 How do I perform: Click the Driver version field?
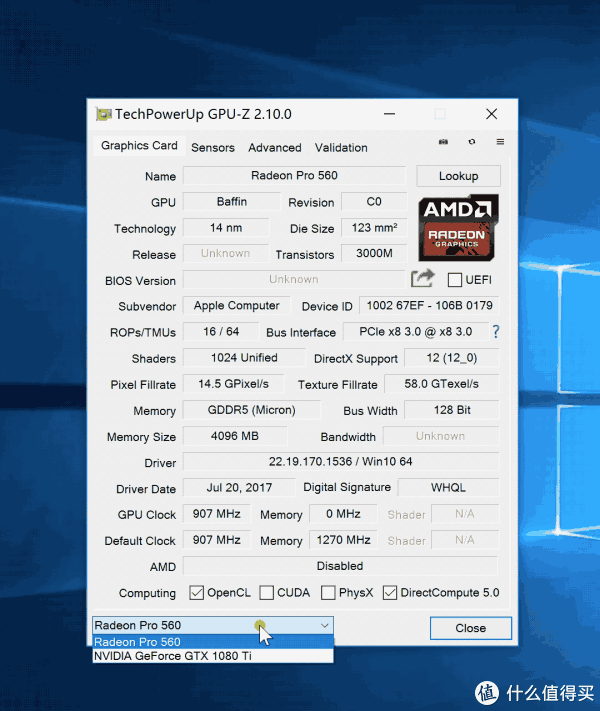[x=341, y=462]
